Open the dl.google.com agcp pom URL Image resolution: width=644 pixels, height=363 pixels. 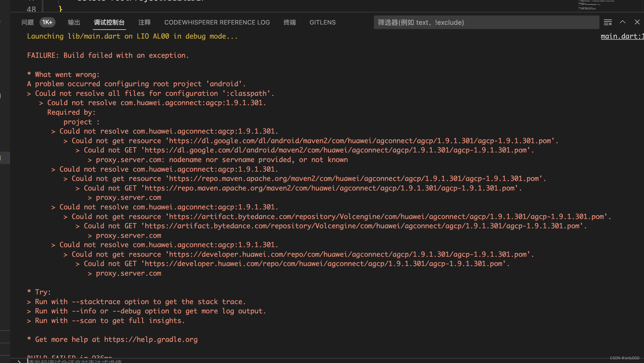360,141
